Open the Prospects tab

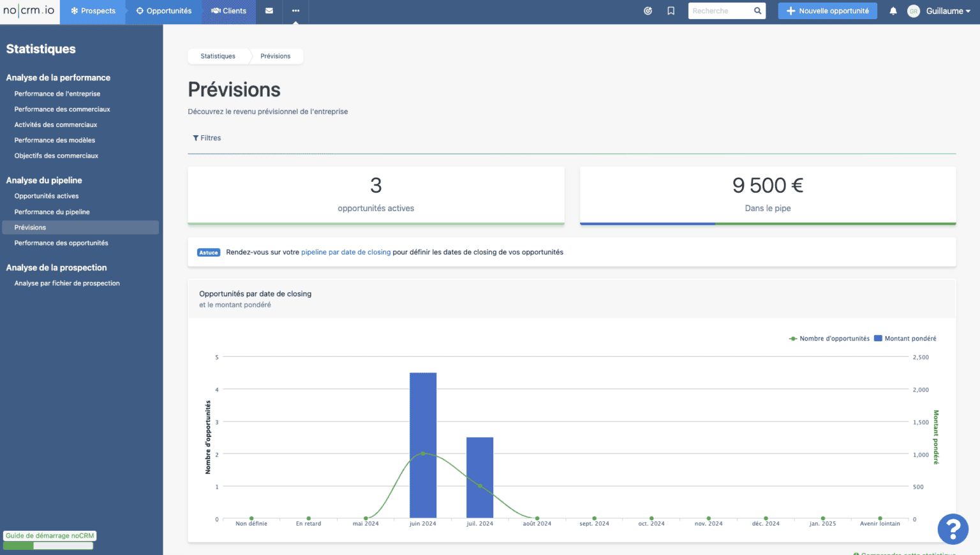coord(93,11)
